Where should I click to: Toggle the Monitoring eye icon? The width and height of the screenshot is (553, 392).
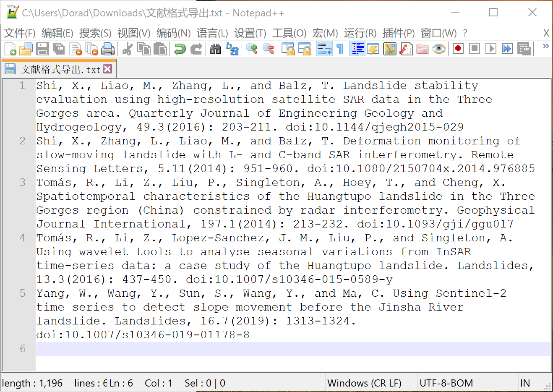[438, 49]
